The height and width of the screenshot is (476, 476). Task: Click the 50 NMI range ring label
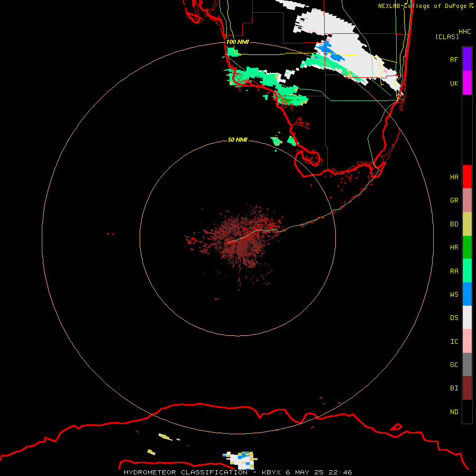tap(237, 140)
